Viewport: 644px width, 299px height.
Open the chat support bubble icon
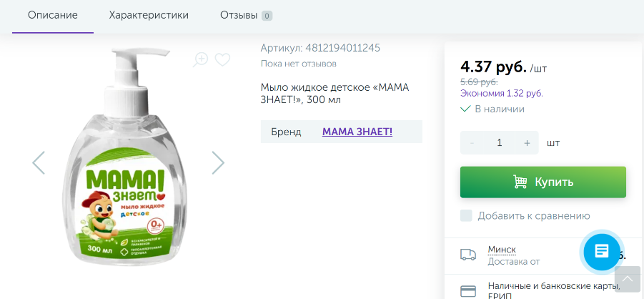pos(602,251)
